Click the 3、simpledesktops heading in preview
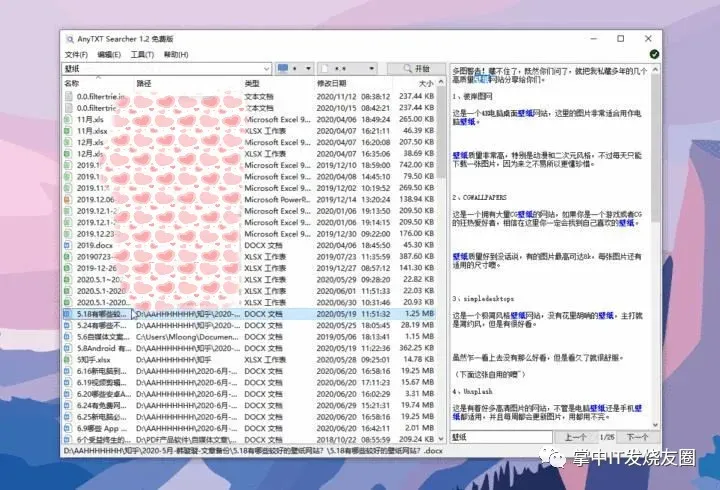The width and height of the screenshot is (720, 490). (483, 299)
